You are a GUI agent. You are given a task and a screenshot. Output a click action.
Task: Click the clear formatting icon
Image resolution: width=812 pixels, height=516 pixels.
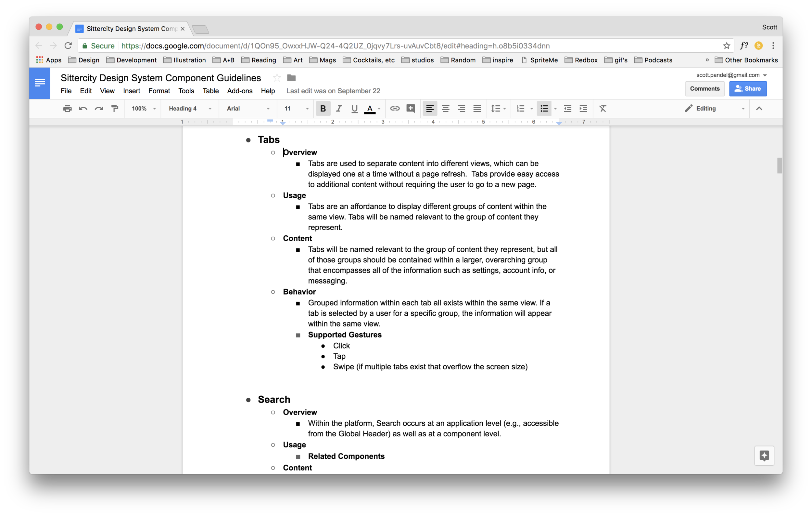603,108
